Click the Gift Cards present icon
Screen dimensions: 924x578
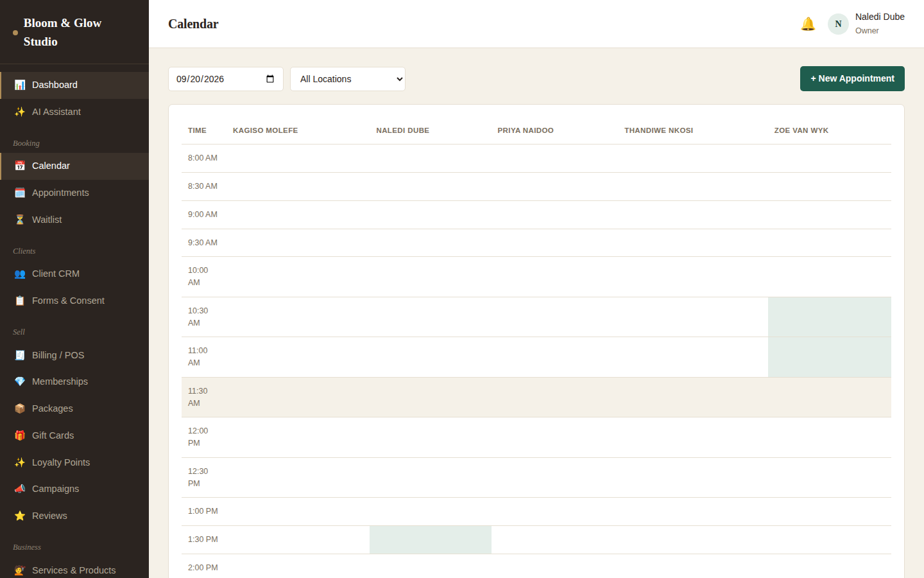(x=20, y=435)
